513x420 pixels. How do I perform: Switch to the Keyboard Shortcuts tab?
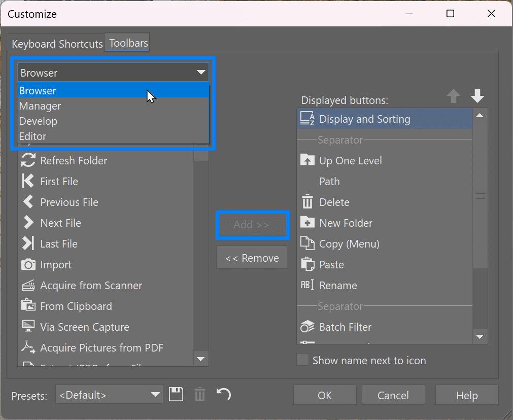pos(56,44)
